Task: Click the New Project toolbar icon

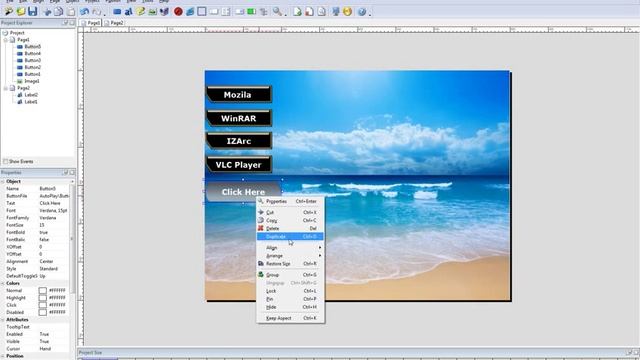Action: pos(8,12)
